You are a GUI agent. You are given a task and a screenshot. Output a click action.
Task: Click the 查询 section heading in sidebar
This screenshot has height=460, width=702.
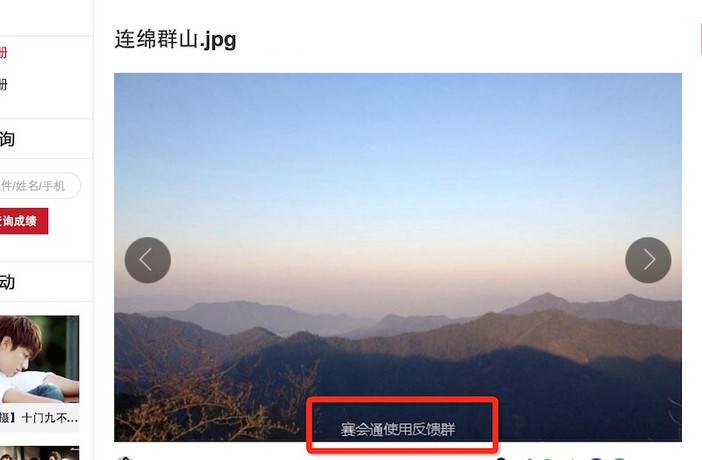click(7, 139)
